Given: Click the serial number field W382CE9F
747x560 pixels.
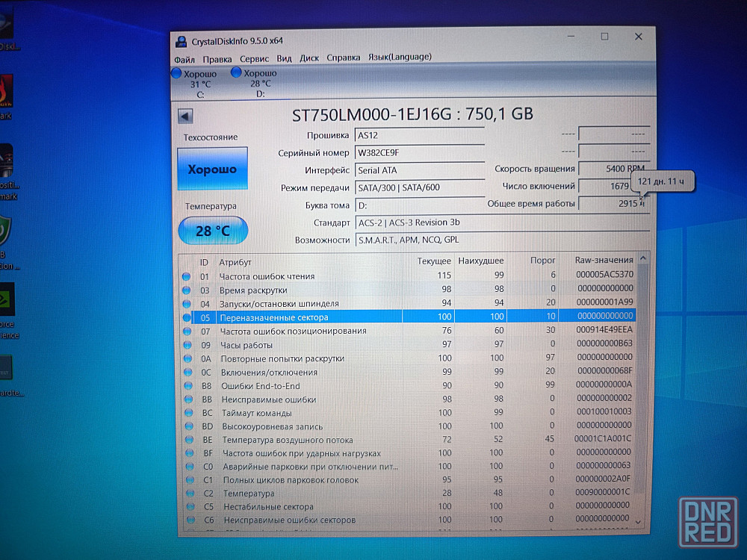Looking at the screenshot, I should point(419,153).
